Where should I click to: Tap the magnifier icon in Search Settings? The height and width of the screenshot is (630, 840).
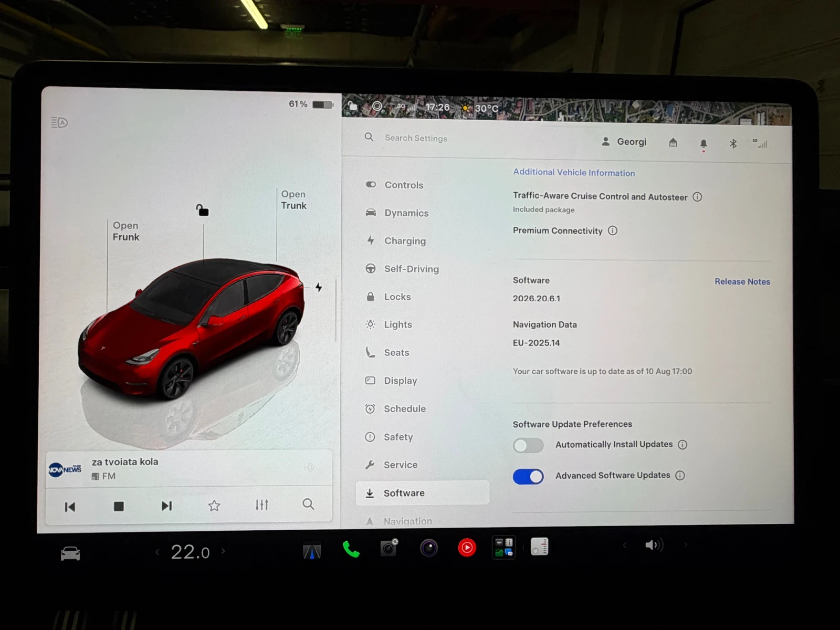(x=369, y=137)
